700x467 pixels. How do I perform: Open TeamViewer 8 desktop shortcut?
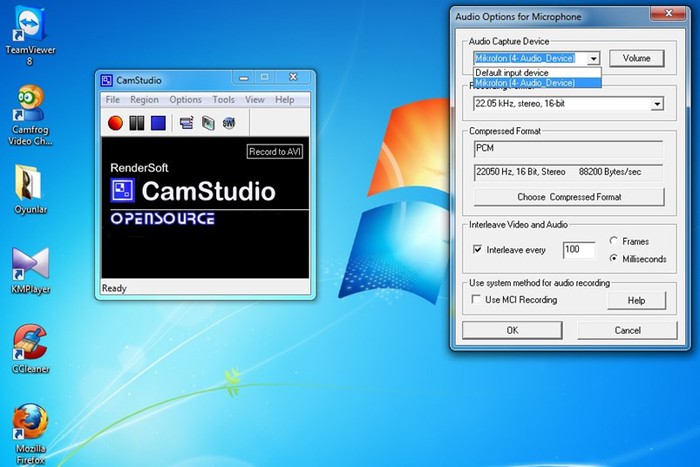pyautogui.click(x=30, y=37)
